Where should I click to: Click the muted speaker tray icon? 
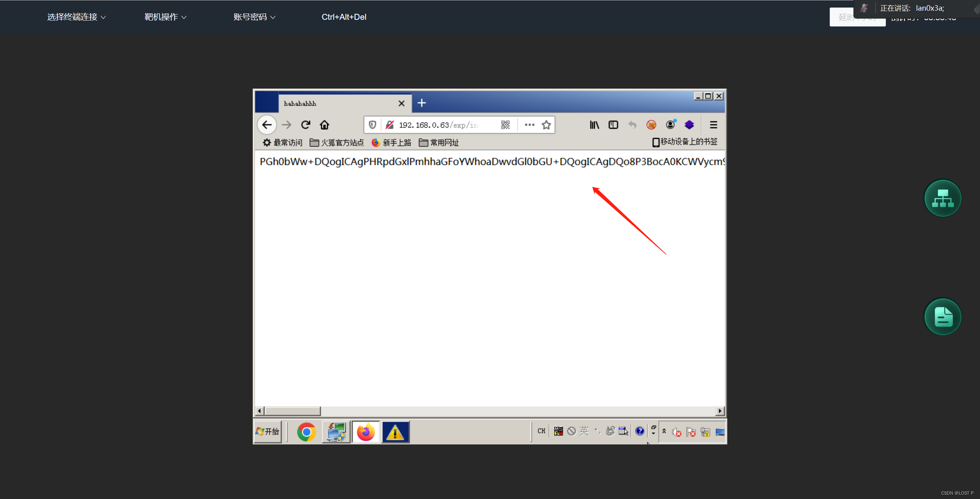click(x=677, y=432)
